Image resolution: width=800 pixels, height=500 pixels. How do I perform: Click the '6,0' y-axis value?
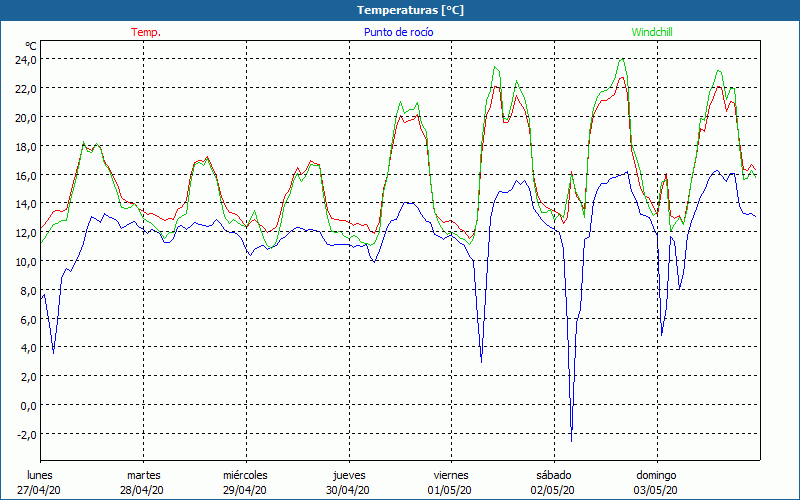pyautogui.click(x=29, y=319)
